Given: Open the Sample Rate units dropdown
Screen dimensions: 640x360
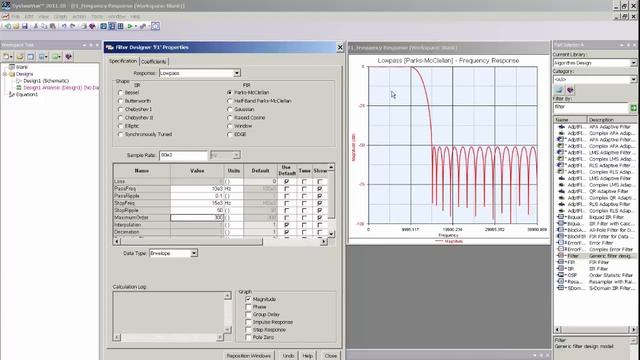Looking at the screenshot, I should tap(236, 155).
